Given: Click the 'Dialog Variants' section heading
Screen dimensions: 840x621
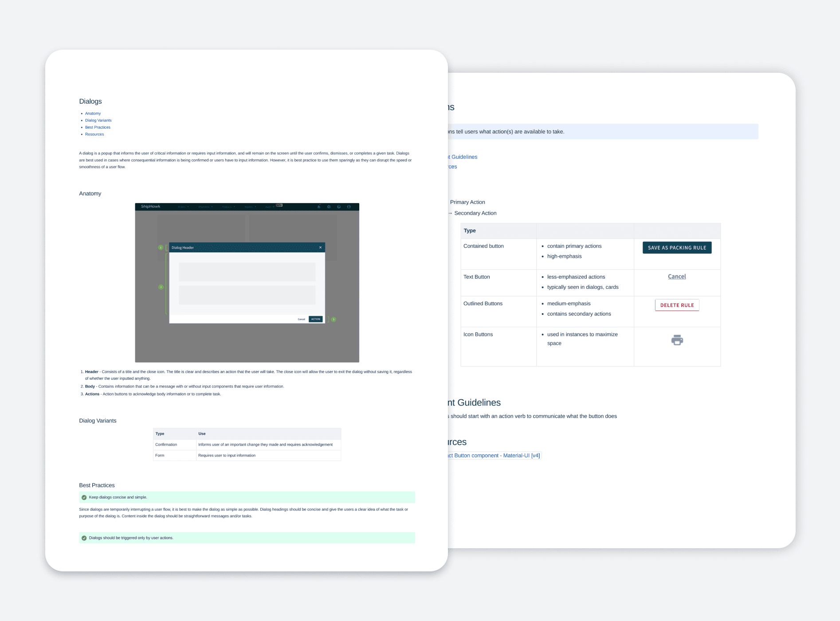Looking at the screenshot, I should pos(98,421).
